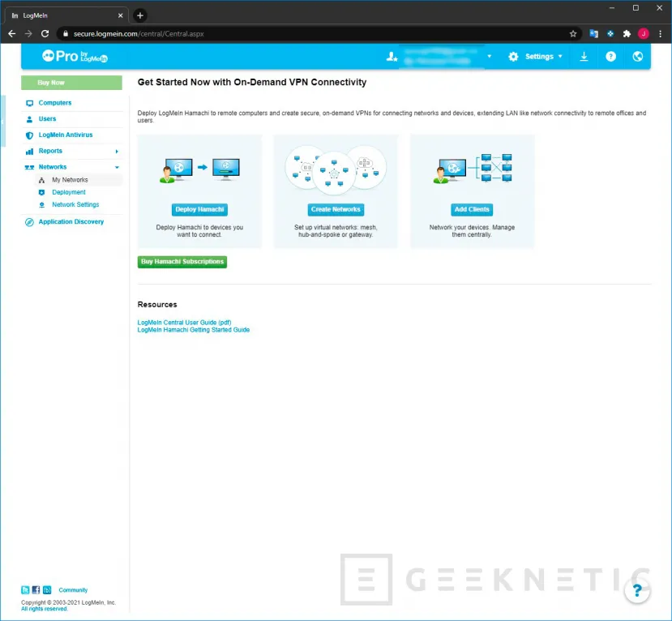Viewport: 672px width, 621px height.
Task: Click the Settings gear icon
Action: click(513, 57)
